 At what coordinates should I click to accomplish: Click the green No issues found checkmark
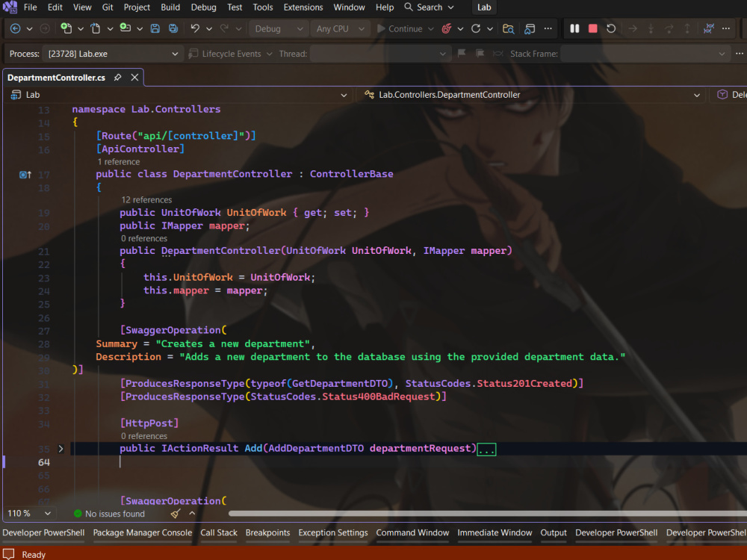tap(78, 514)
